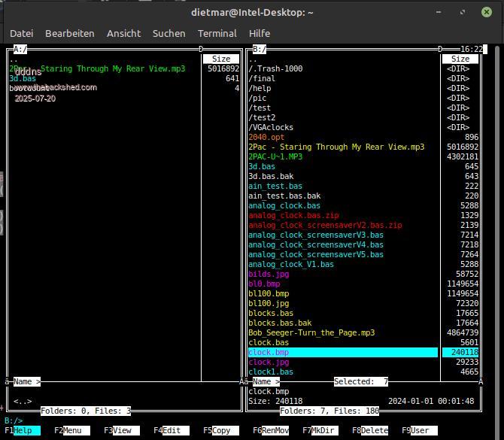Click the F9 User button

[x=420, y=431]
